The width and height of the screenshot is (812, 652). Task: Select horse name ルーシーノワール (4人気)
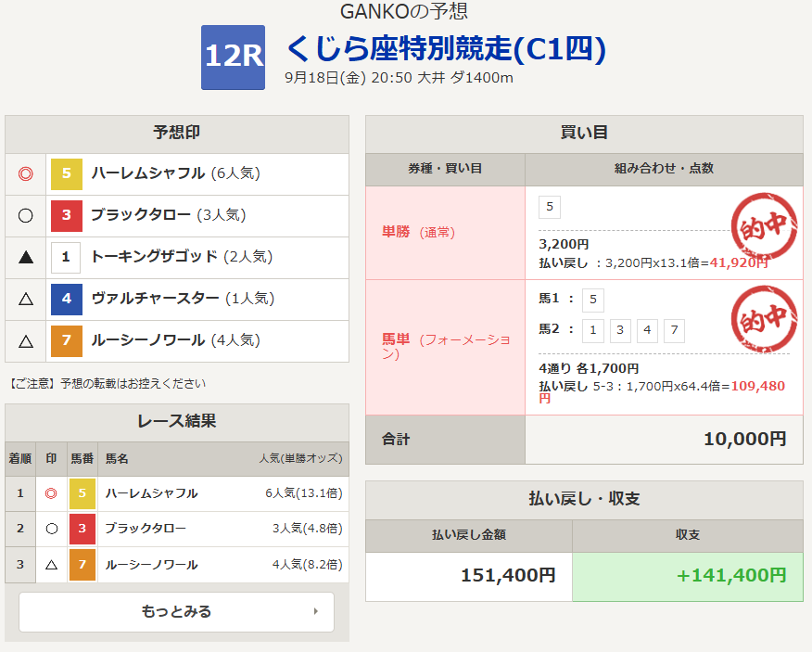click(x=175, y=340)
